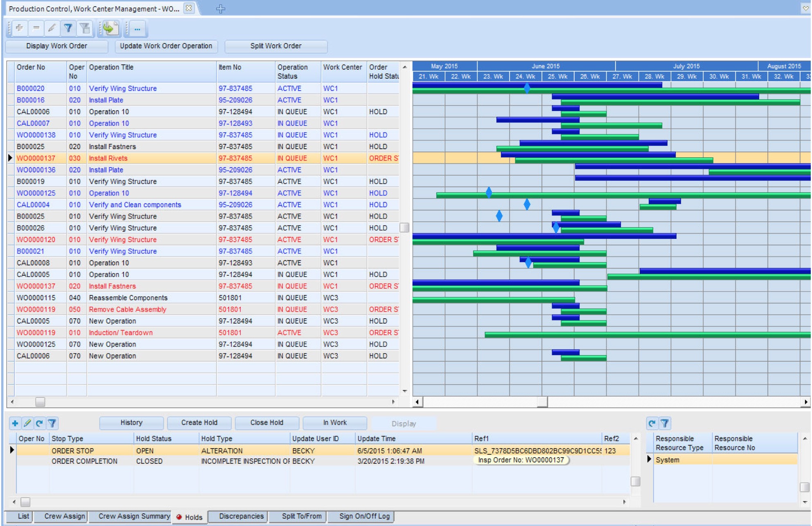The height and width of the screenshot is (526, 812).
Task: Click the In Work button
Action: click(x=335, y=423)
